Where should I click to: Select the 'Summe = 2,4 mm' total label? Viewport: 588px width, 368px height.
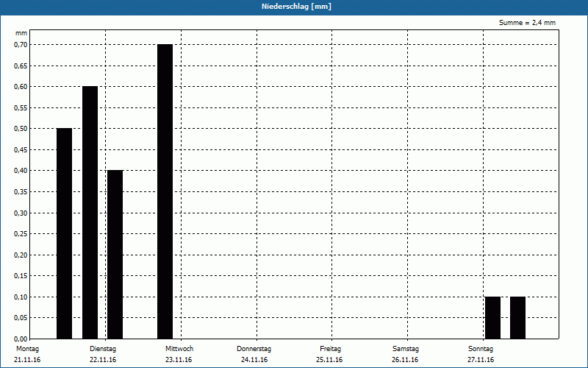tap(527, 23)
